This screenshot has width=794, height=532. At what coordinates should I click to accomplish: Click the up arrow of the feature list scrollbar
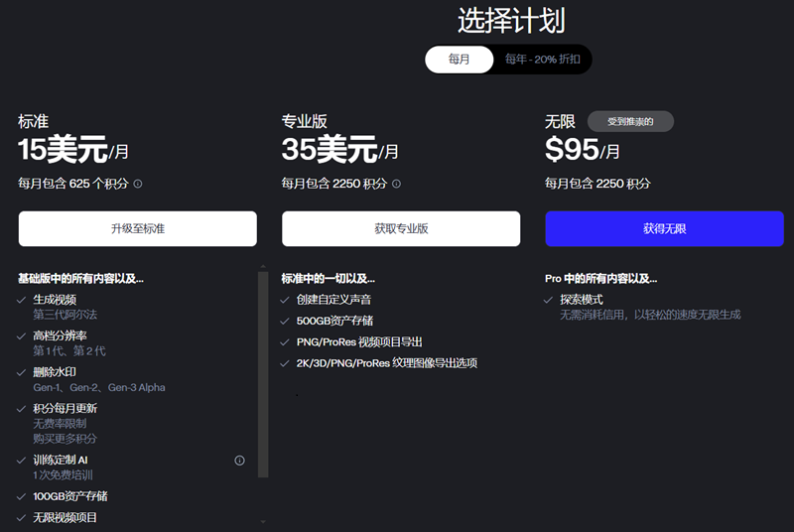pos(263,267)
